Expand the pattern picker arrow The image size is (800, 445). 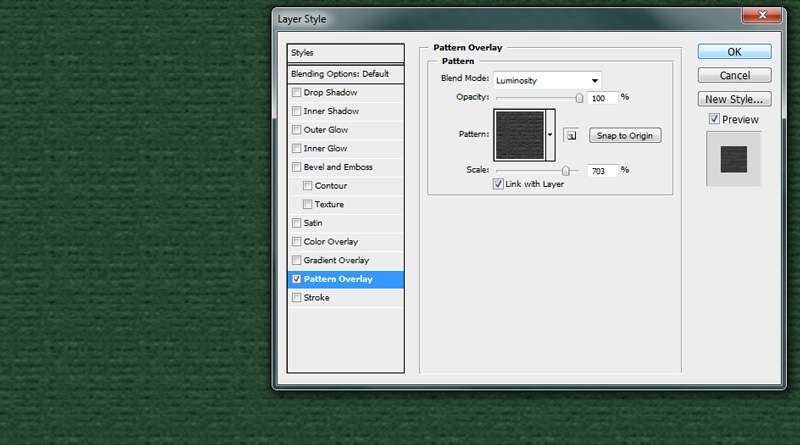tap(550, 135)
